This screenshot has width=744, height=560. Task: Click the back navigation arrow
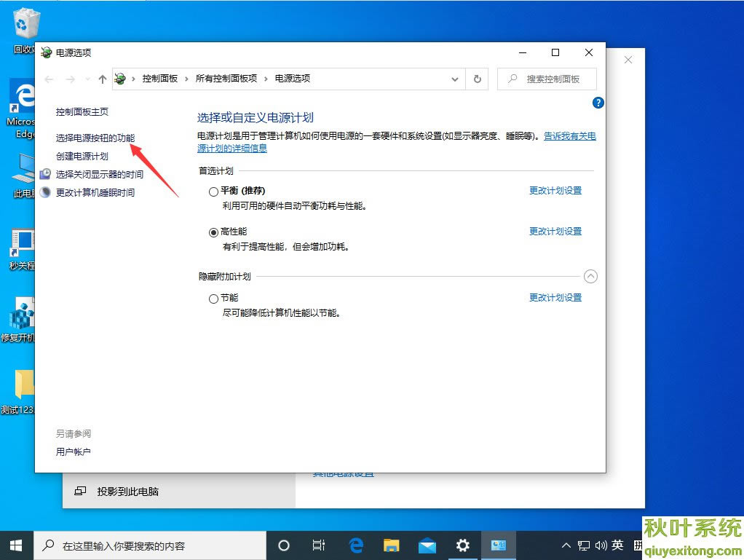point(49,79)
